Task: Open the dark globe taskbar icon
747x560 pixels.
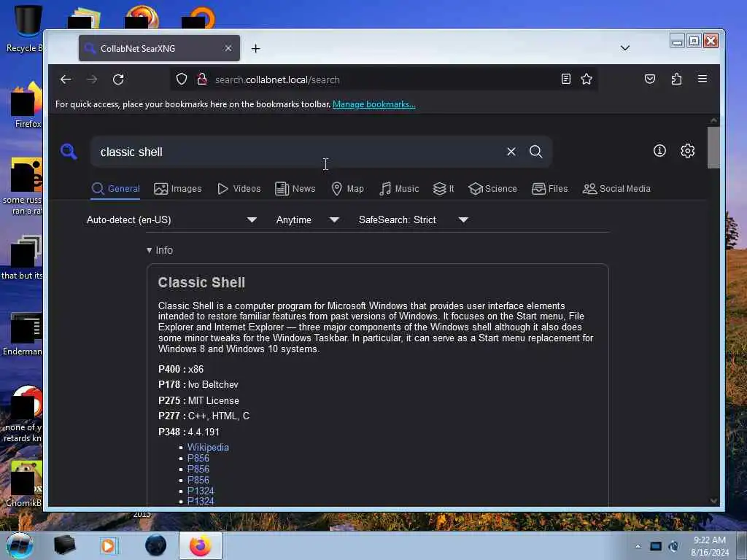Action: [x=155, y=545]
